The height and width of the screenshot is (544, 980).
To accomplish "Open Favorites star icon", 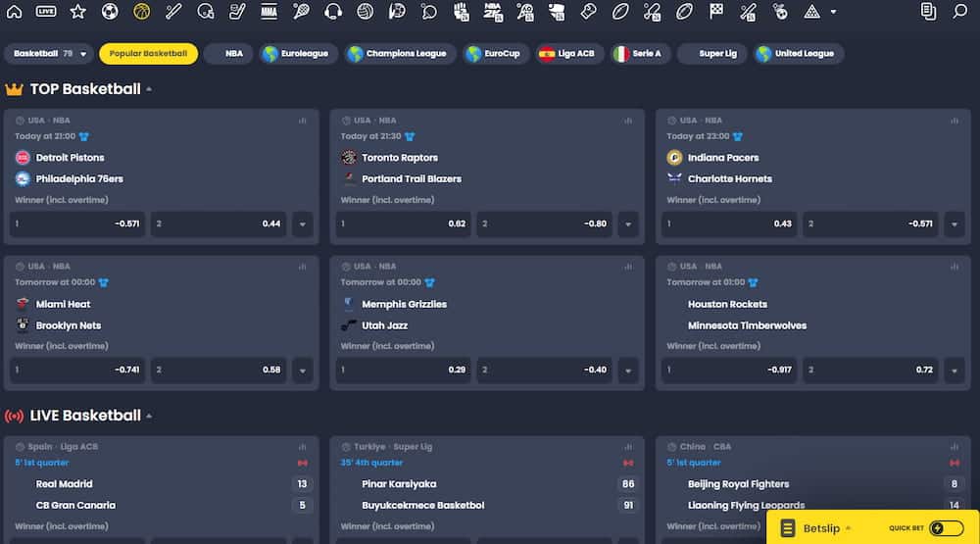I will tap(77, 11).
